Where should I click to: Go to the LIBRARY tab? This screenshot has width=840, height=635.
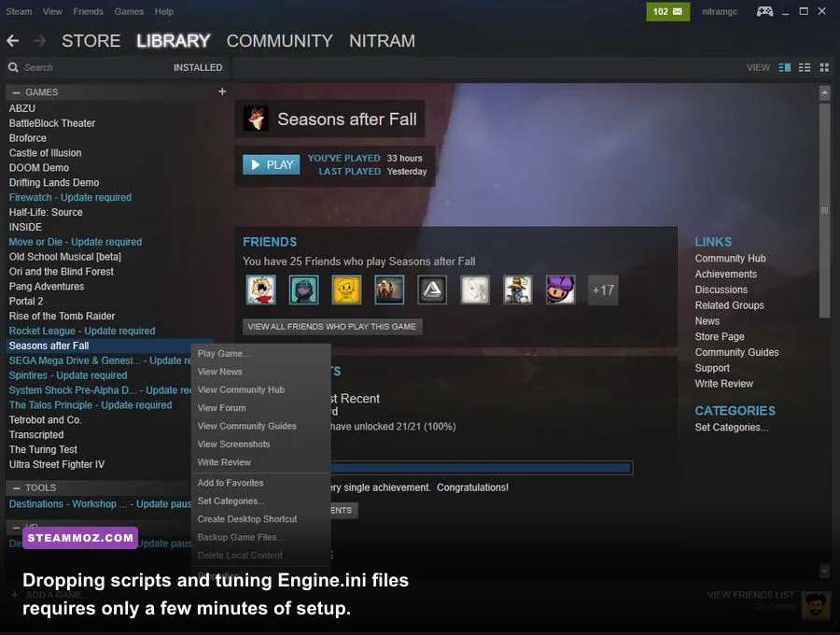click(x=173, y=41)
